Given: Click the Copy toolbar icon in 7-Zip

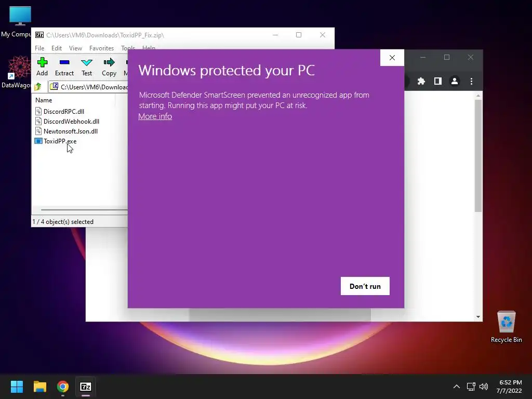Looking at the screenshot, I should (109, 66).
